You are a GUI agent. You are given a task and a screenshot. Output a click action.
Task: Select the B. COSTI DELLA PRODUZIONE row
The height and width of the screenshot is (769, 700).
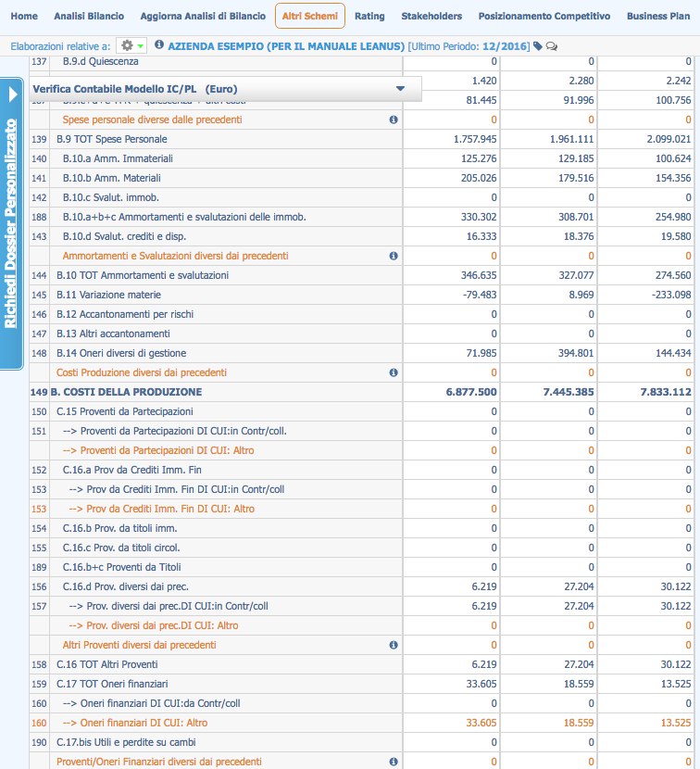(126, 392)
